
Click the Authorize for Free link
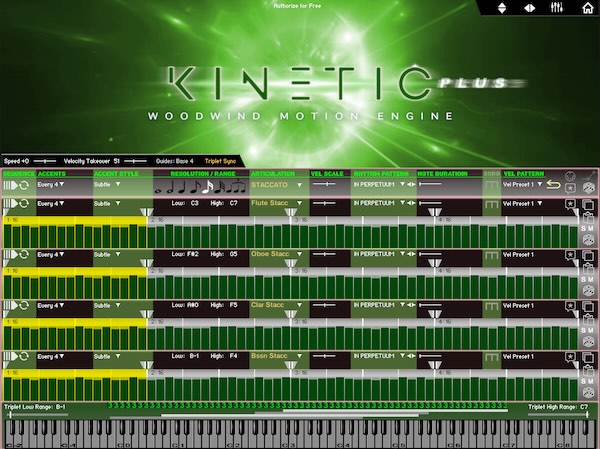[297, 5]
